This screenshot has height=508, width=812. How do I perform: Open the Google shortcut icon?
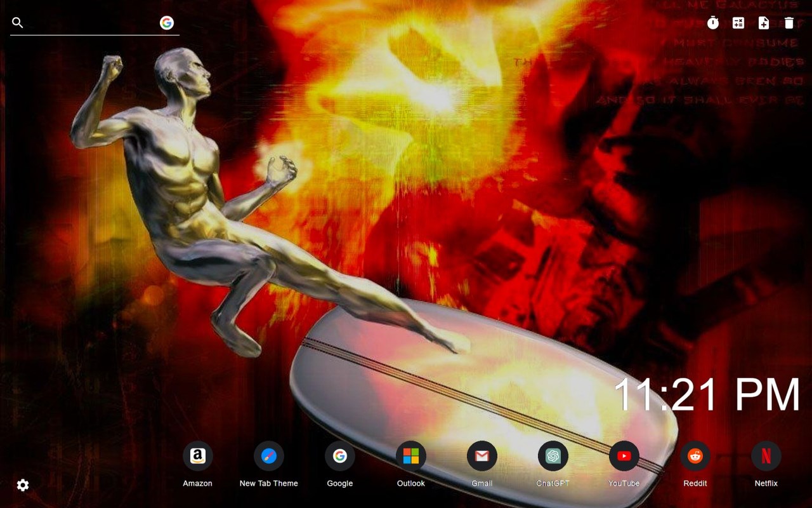pos(340,456)
